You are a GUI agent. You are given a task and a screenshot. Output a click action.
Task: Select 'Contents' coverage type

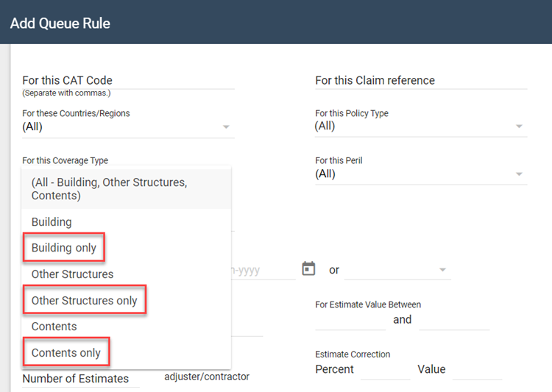click(54, 326)
